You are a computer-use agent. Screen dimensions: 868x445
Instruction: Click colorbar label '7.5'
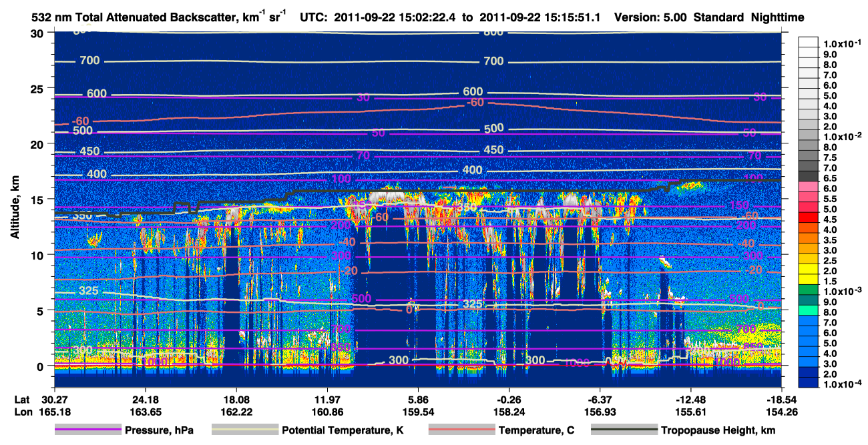tap(829, 157)
